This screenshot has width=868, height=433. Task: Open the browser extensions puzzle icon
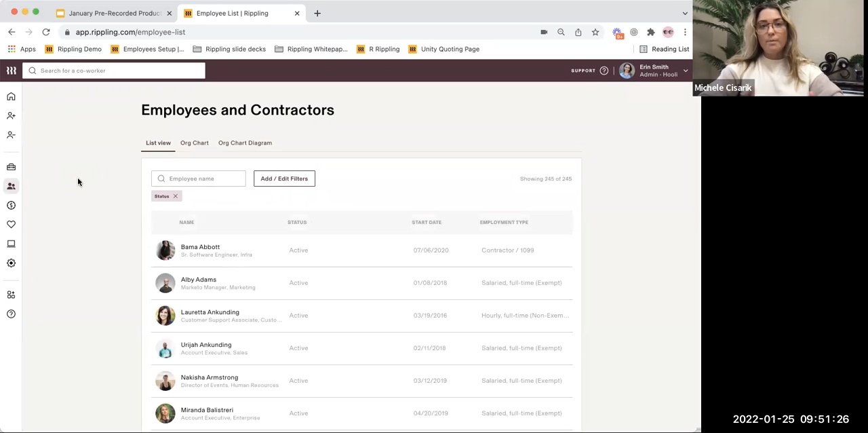point(650,32)
